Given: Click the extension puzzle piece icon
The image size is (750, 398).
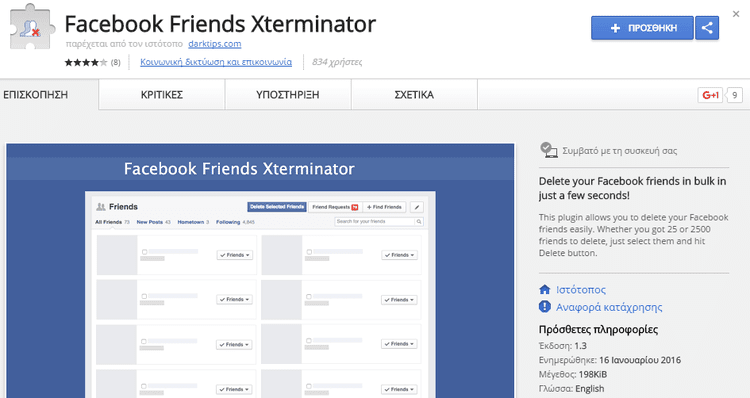Looking at the screenshot, I should [x=31, y=27].
